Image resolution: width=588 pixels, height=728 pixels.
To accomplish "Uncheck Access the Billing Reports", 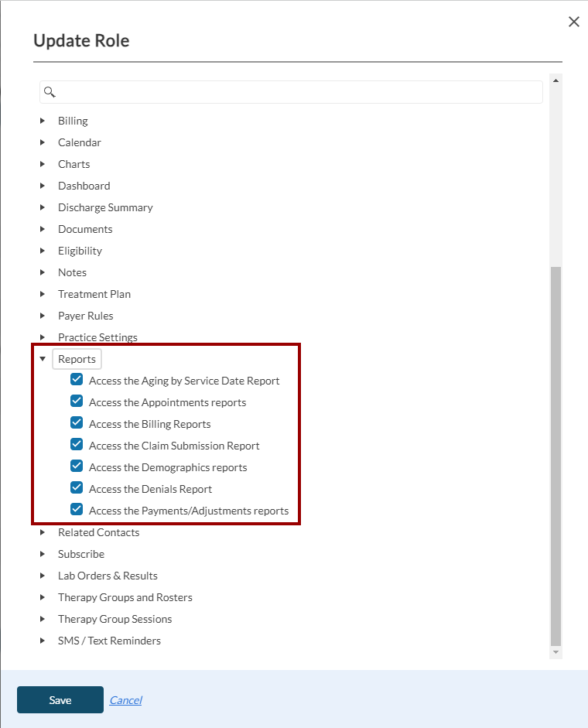I will tap(77, 422).
